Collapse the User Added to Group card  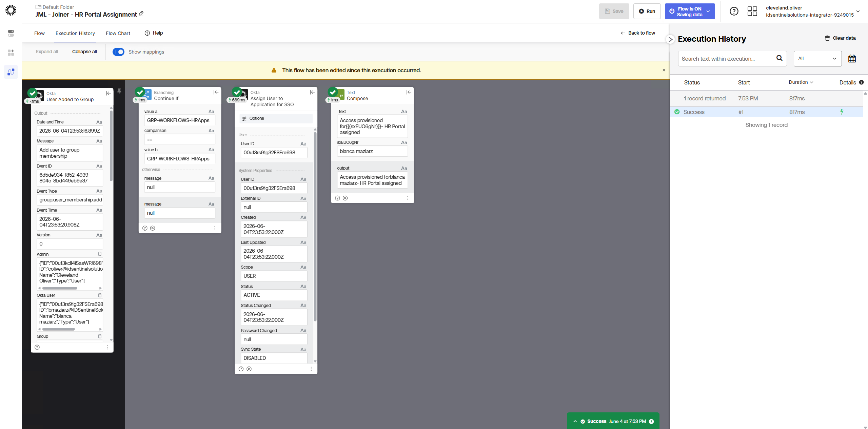point(108,93)
